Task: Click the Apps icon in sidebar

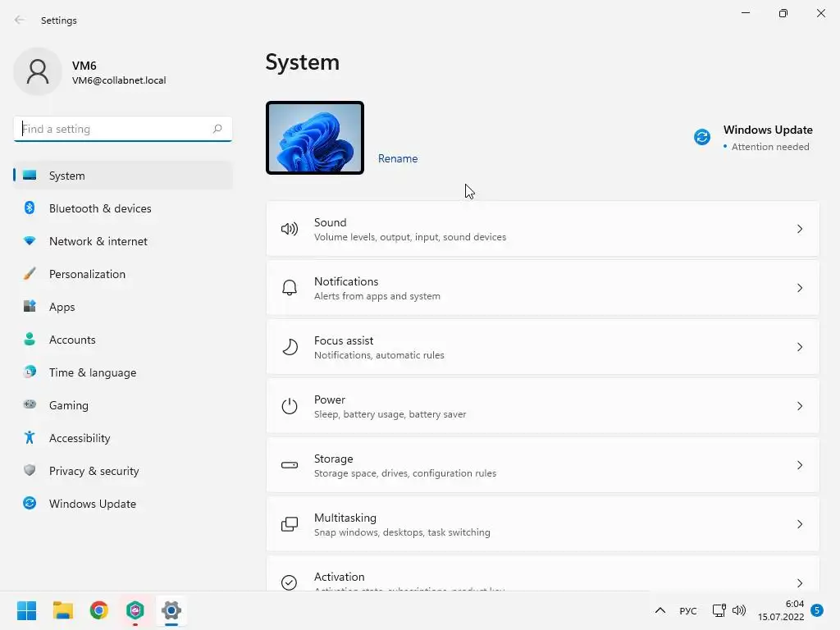Action: [30, 307]
